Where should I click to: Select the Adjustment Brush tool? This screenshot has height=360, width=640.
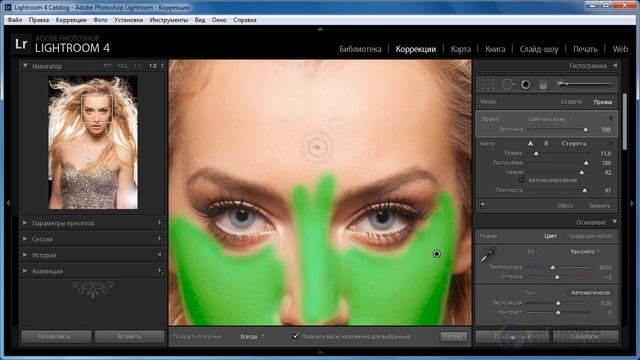(584, 84)
